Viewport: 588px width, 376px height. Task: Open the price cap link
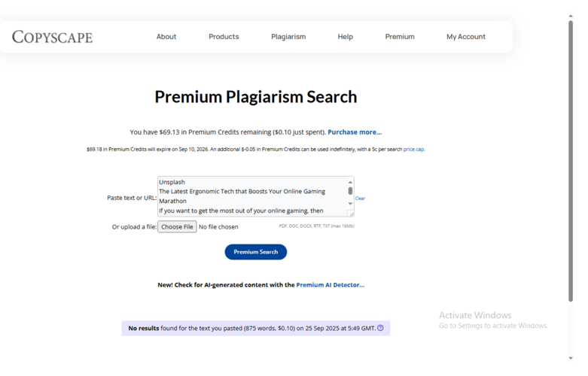[413, 150]
